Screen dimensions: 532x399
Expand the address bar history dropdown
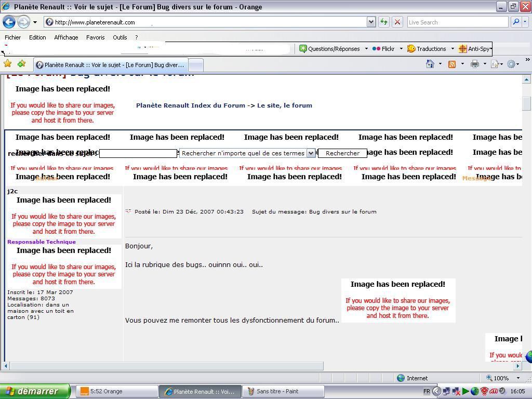(371, 22)
